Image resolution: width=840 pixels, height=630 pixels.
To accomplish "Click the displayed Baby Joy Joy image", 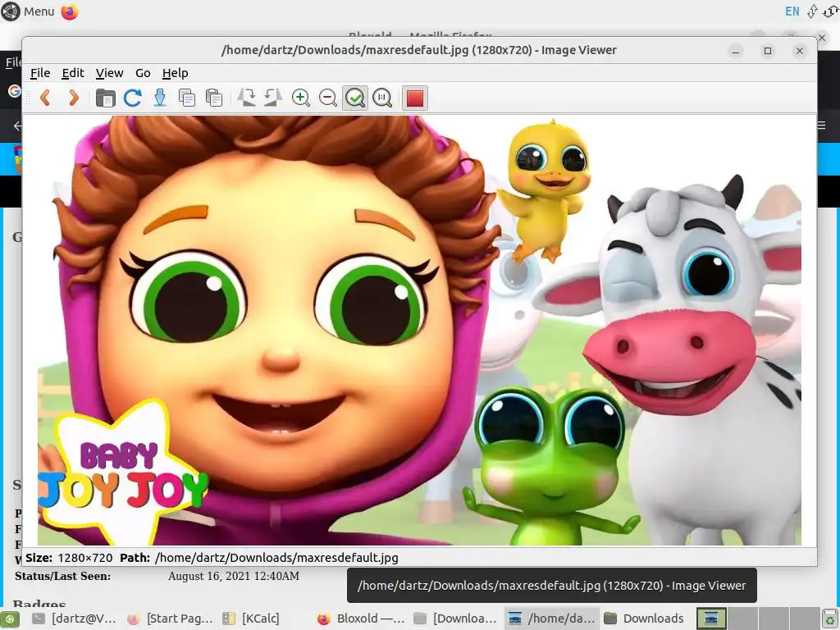I will 419,331.
